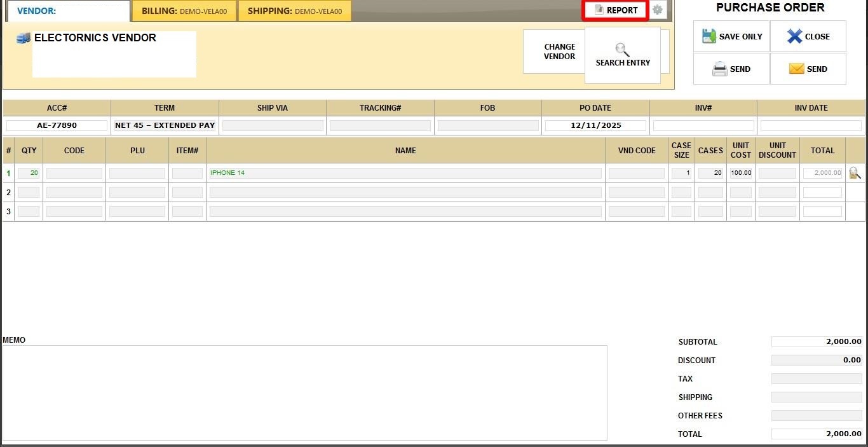
Task: Click the truck icon beside the vendor name
Action: pyautogui.click(x=24, y=38)
